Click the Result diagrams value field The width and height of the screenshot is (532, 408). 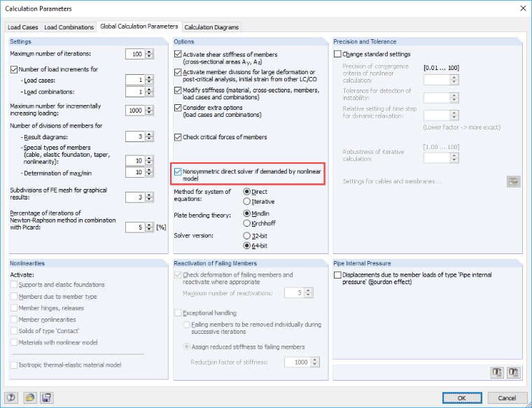pos(135,136)
